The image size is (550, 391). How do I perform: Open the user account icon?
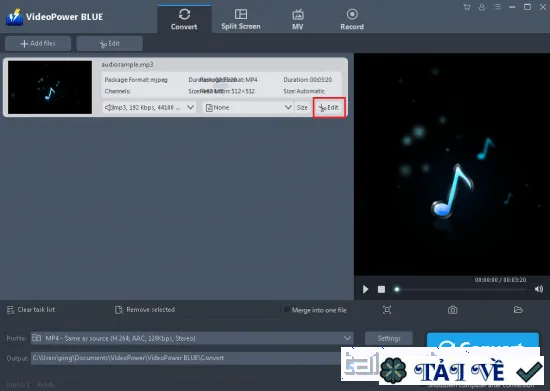pyautogui.click(x=482, y=7)
